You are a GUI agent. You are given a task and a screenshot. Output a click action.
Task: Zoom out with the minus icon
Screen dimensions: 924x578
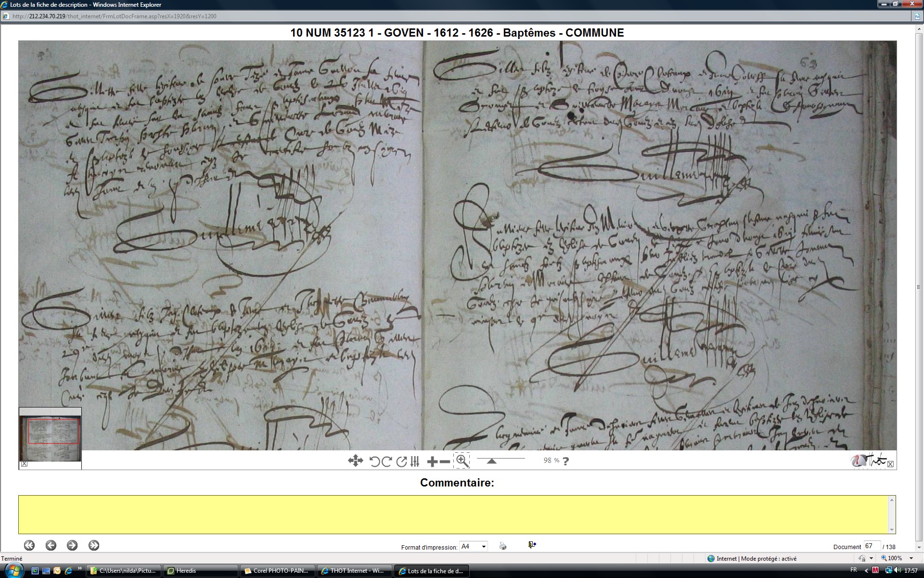(x=445, y=461)
